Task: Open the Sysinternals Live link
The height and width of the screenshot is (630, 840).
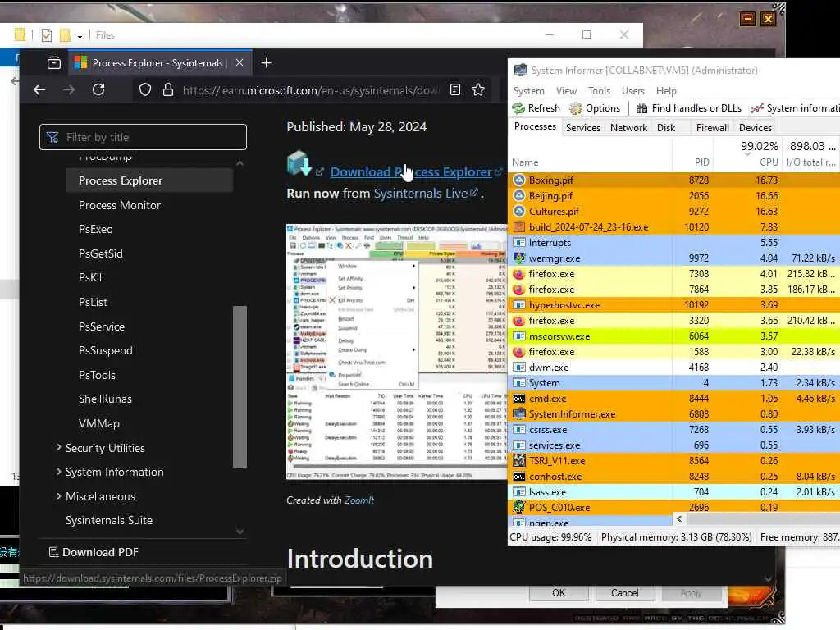Action: click(x=421, y=194)
